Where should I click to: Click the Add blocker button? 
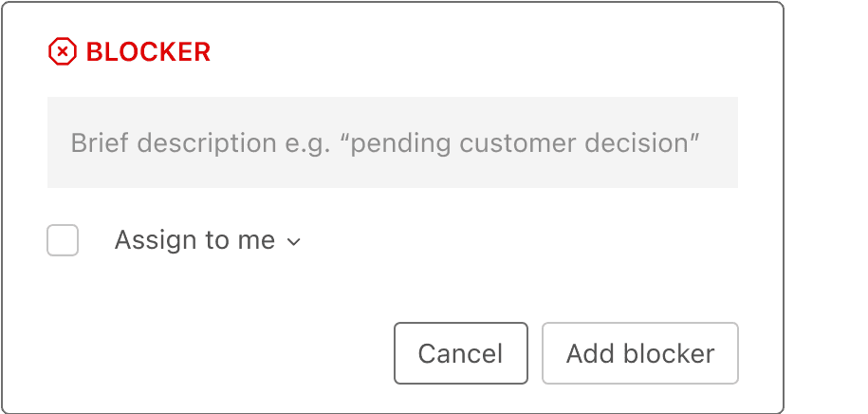[639, 353]
